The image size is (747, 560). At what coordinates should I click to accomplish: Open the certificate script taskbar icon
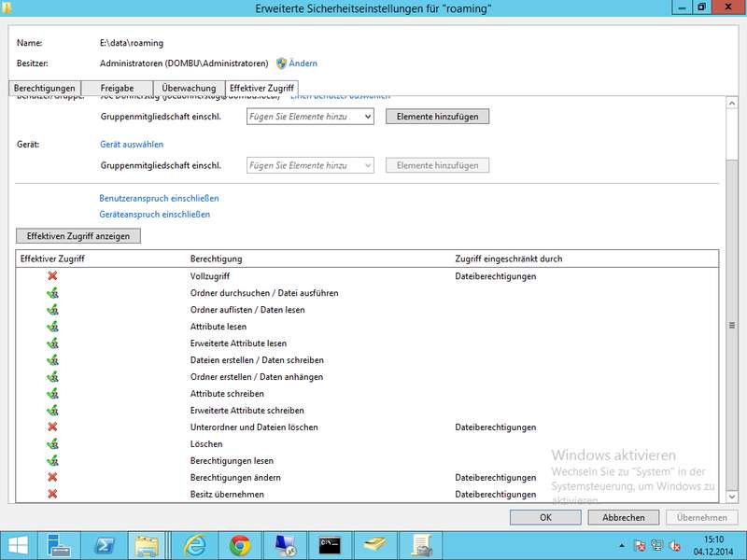click(420, 545)
